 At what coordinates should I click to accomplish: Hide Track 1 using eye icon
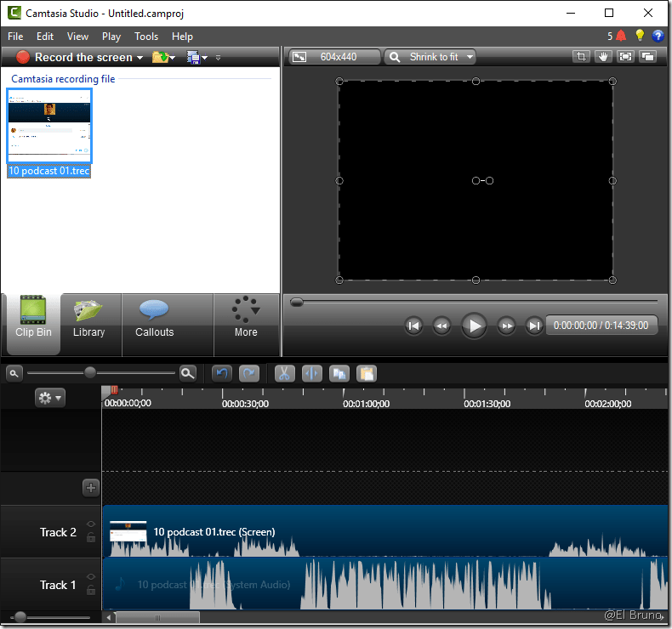point(91,577)
